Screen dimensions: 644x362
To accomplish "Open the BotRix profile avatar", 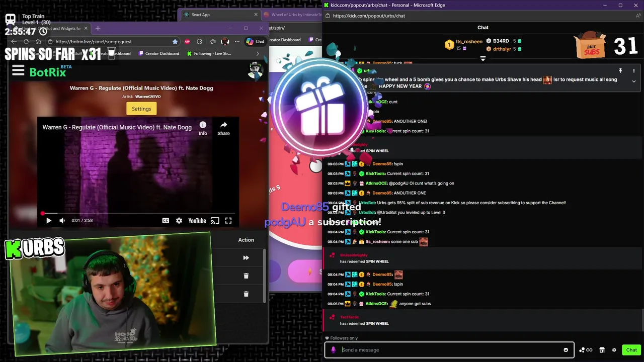I will tap(256, 71).
